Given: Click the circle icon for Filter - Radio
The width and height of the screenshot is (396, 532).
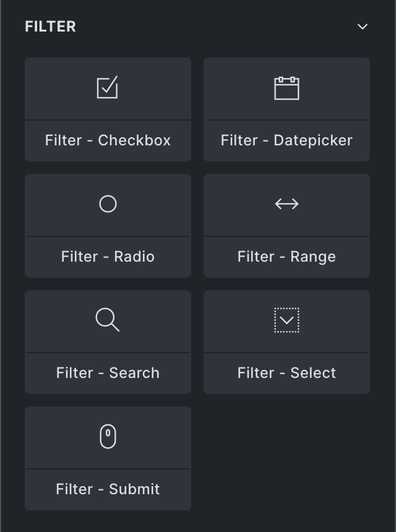Looking at the screenshot, I should point(108,204).
